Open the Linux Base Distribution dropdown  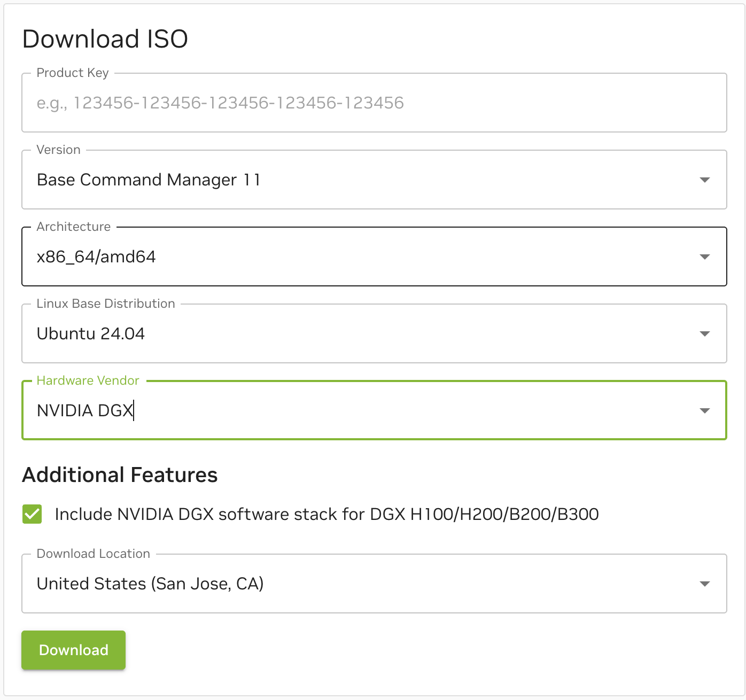(374, 333)
